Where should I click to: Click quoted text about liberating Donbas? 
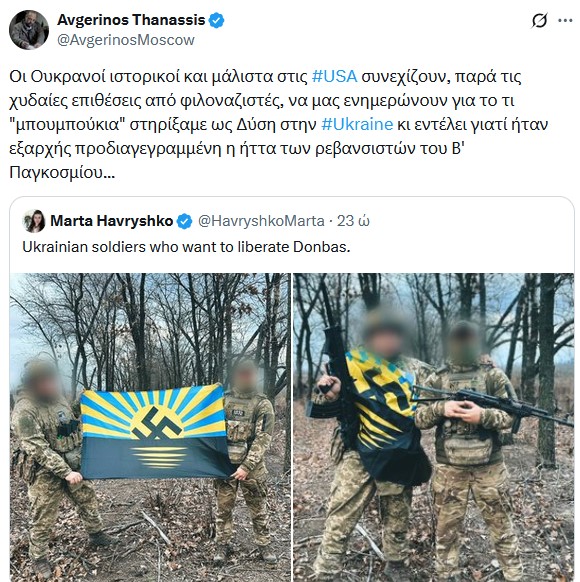pyautogui.click(x=186, y=247)
